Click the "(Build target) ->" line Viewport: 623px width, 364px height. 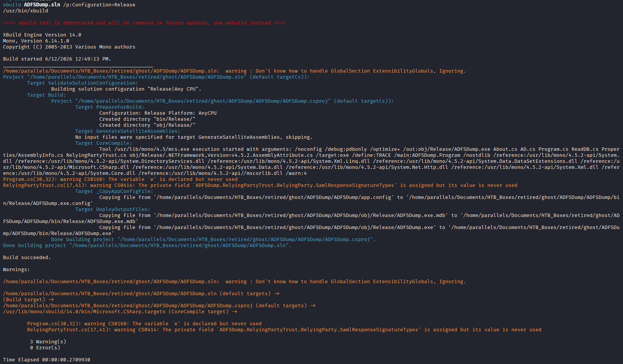tap(29, 300)
